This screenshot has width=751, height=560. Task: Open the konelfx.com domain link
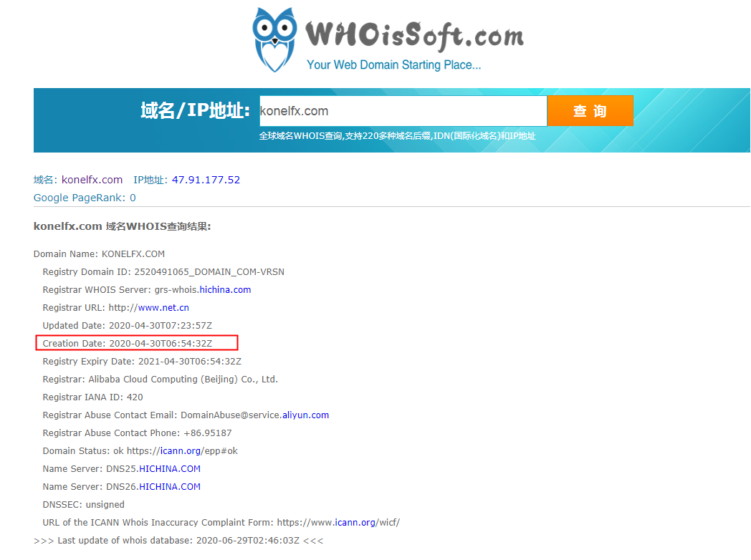[x=92, y=180]
